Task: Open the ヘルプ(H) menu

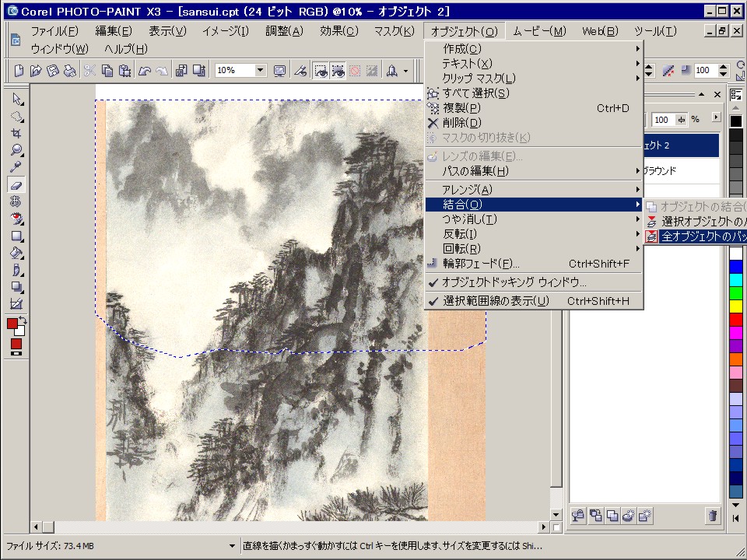Action: pos(126,48)
